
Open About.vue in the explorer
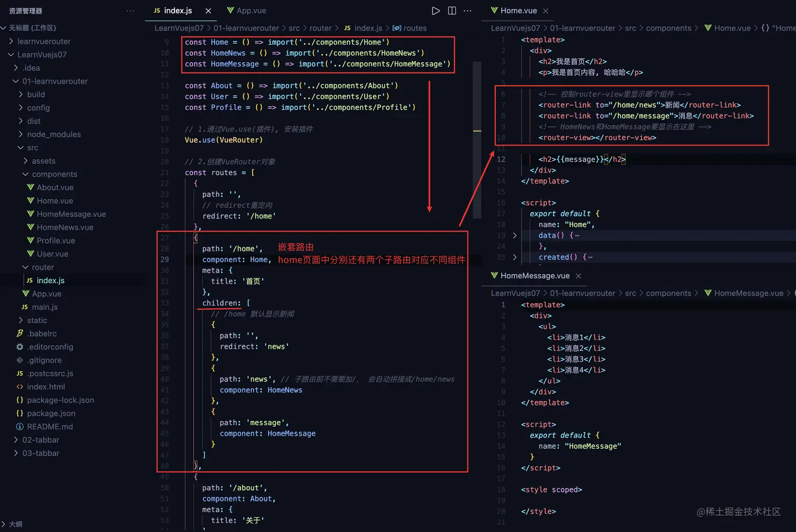55,187
